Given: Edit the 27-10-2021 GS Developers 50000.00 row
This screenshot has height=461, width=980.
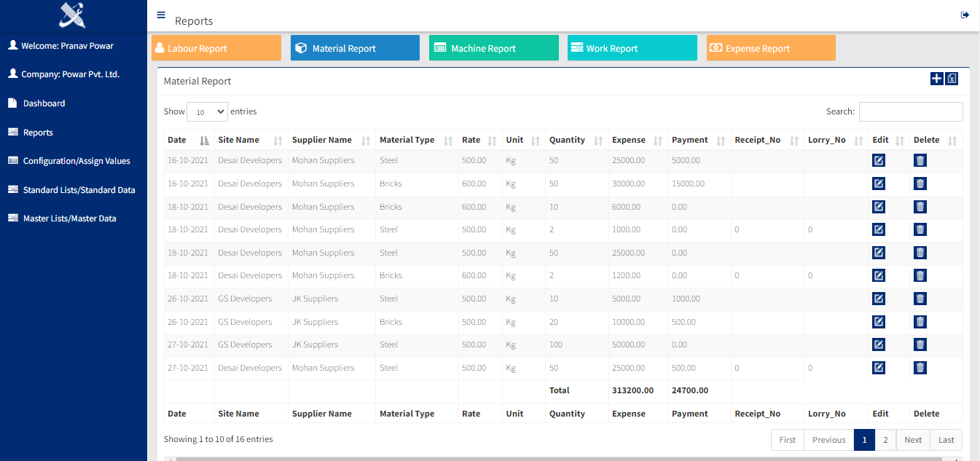Looking at the screenshot, I should pyautogui.click(x=879, y=344).
